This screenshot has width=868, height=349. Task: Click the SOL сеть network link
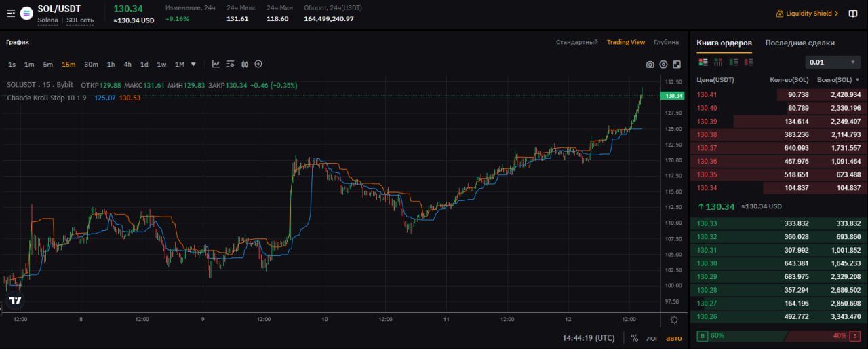pos(80,20)
